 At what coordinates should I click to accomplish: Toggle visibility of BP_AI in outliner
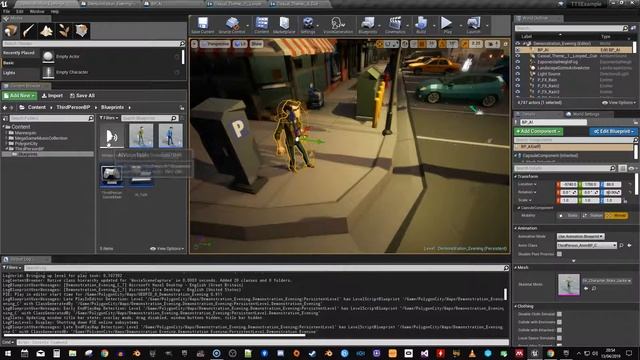click(x=518, y=50)
